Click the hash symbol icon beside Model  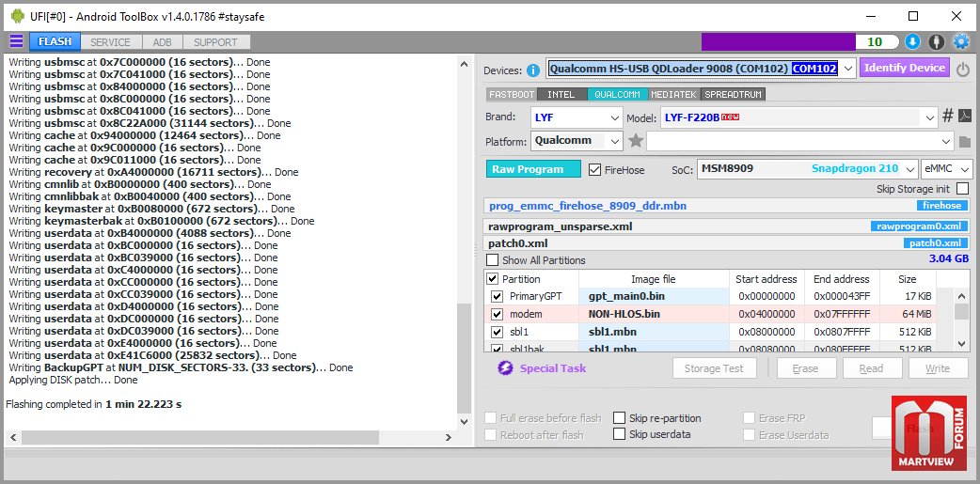tap(948, 116)
